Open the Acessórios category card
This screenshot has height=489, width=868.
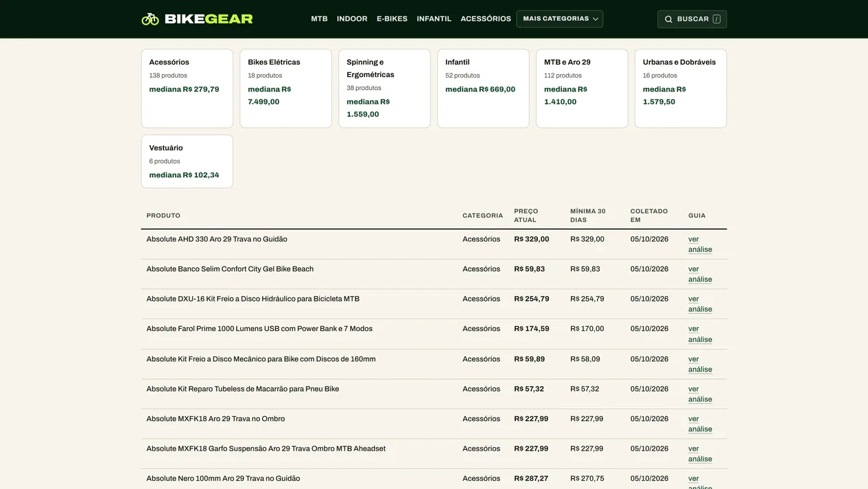tap(187, 89)
